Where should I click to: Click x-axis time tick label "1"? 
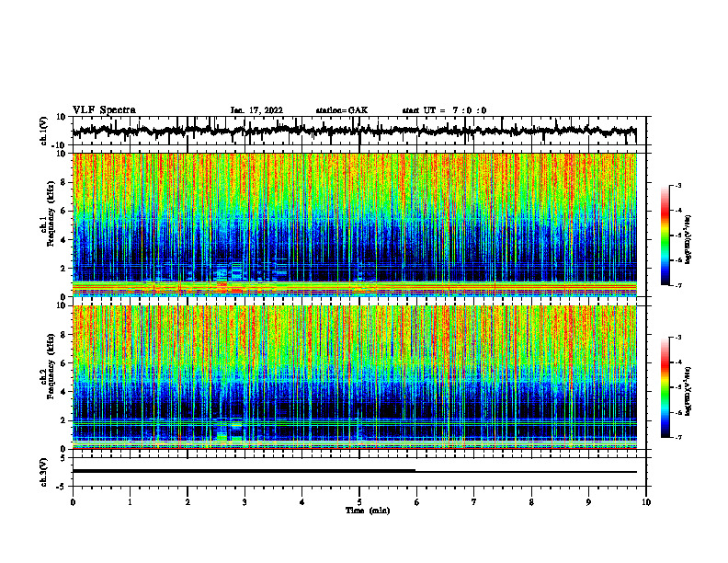pyautogui.click(x=130, y=502)
